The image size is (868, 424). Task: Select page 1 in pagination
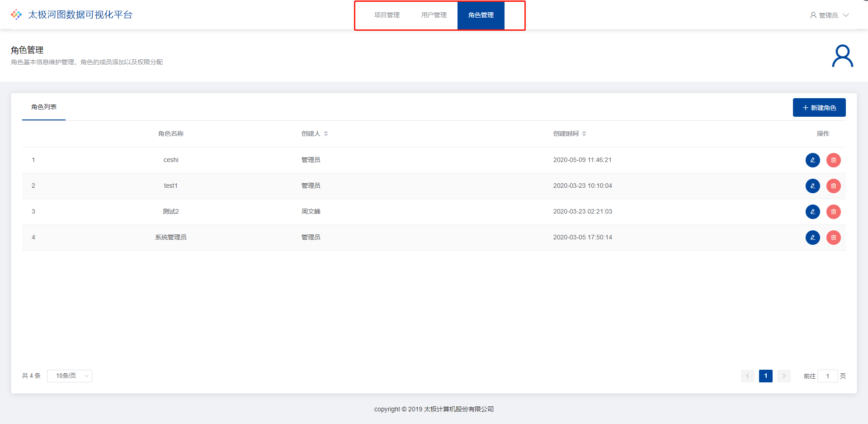pos(766,376)
